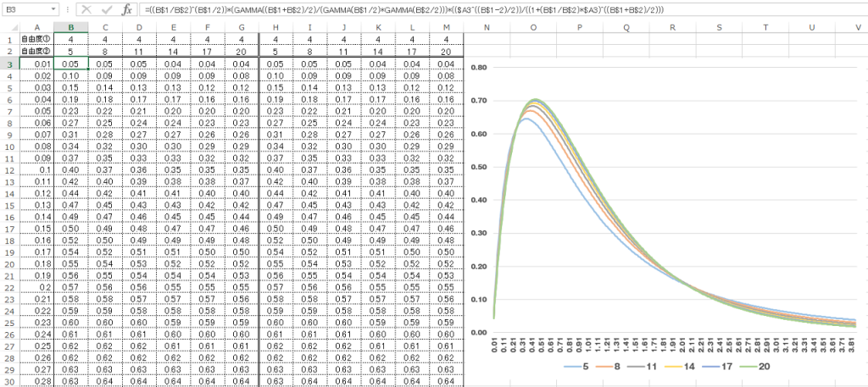Select row 30 header

pos(7,381)
